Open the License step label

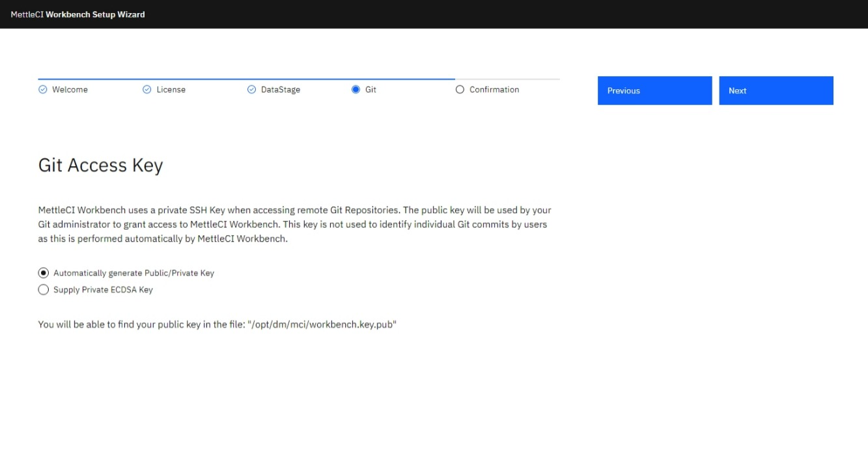click(171, 90)
